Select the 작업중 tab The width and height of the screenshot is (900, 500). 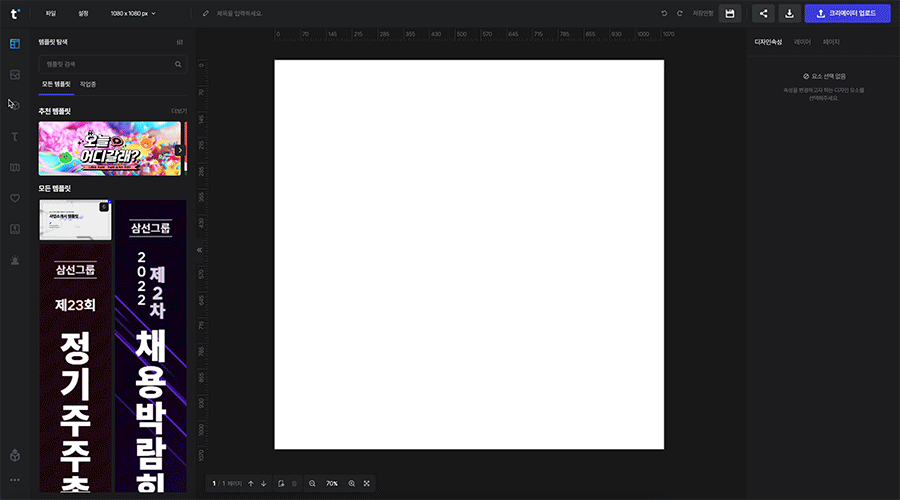tap(88, 84)
